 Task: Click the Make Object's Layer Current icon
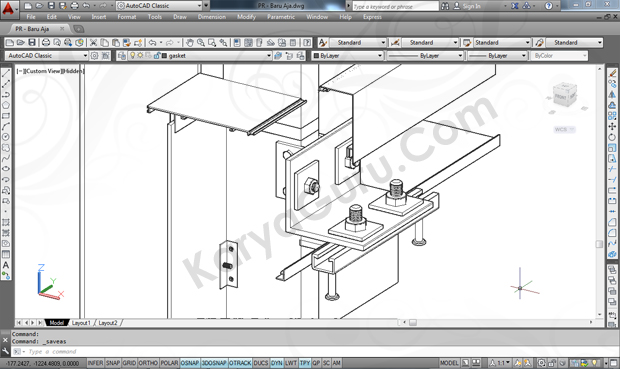[x=278, y=56]
